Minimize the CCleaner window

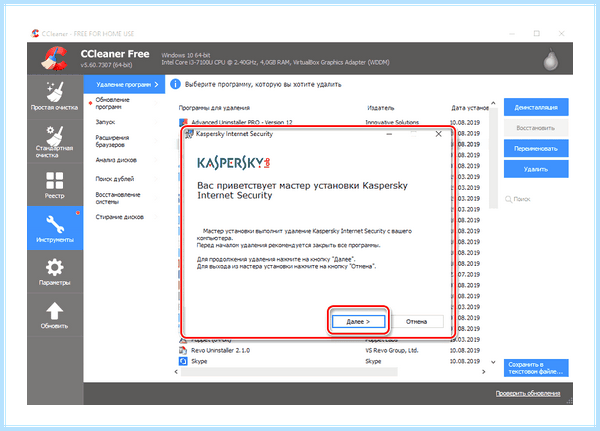pyautogui.click(x=512, y=34)
